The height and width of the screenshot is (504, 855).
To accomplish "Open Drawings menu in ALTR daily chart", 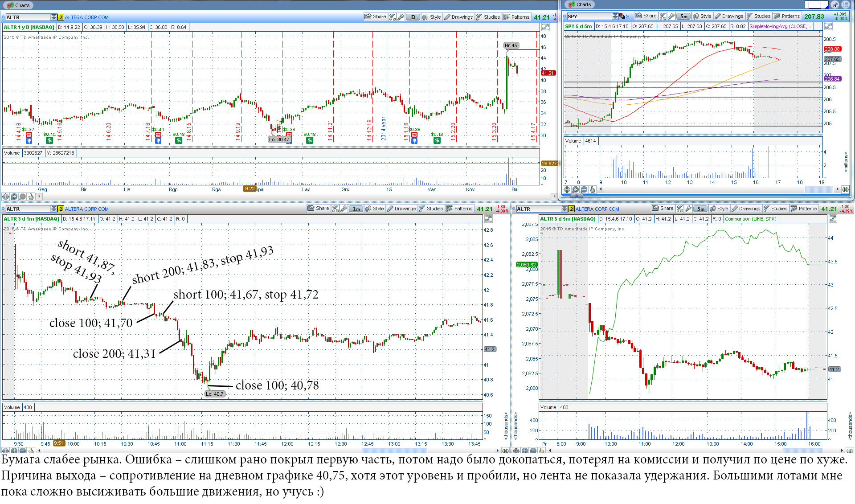I will pos(458,17).
